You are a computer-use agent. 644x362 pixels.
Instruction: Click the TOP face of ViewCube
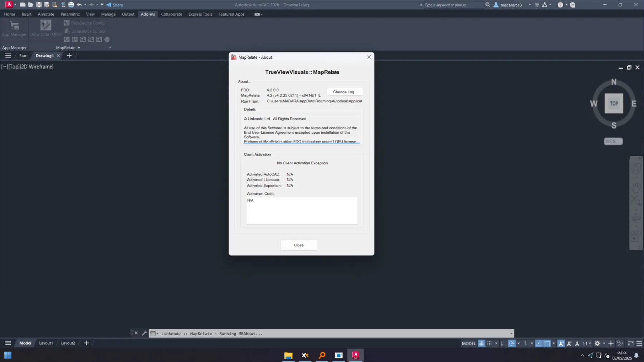pos(614,104)
